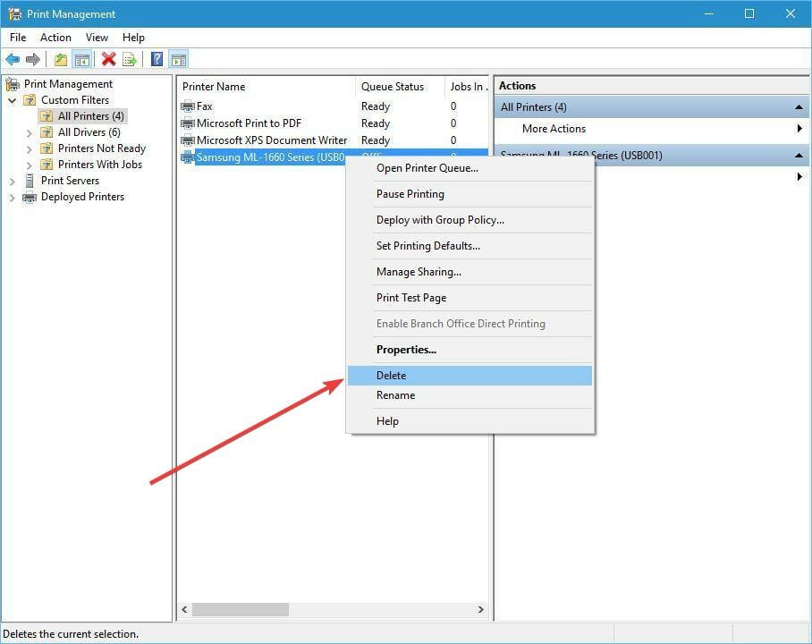Collapse the Samsung ML-1660 actions section

[x=799, y=155]
